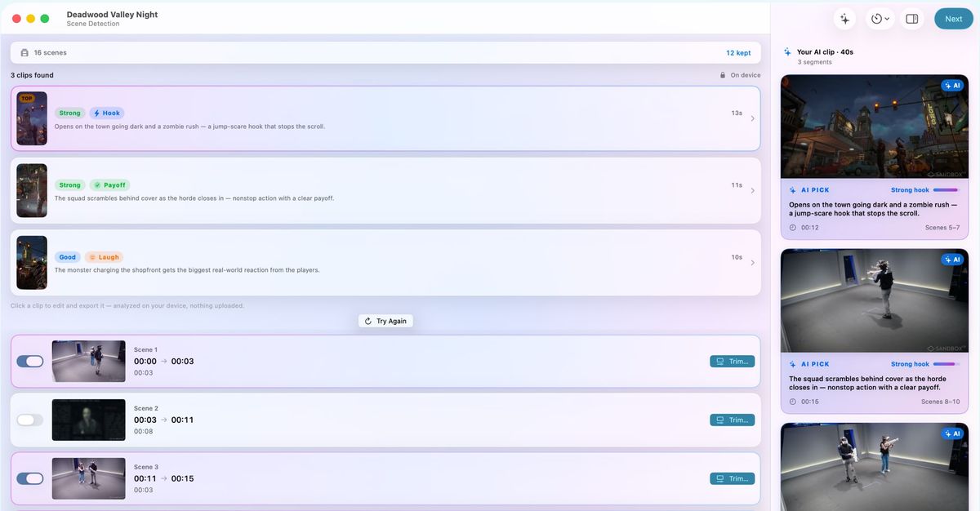Image resolution: width=980 pixels, height=511 pixels.
Task: Disable the Scene 1 toggle
Action: tap(29, 361)
